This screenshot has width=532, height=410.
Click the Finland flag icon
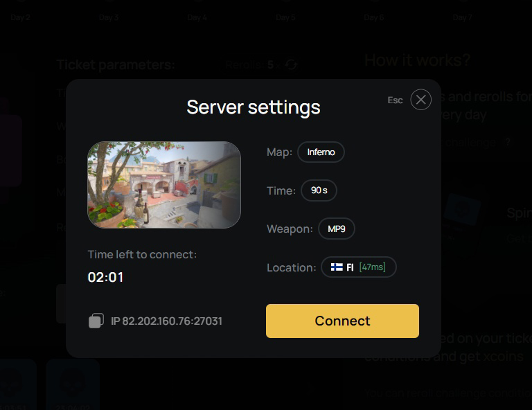(337, 267)
